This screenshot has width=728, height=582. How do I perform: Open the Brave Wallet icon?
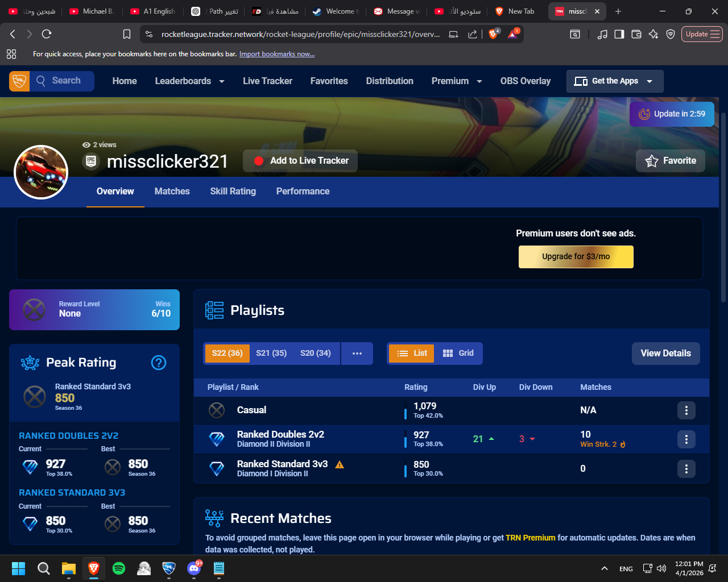pos(636,34)
